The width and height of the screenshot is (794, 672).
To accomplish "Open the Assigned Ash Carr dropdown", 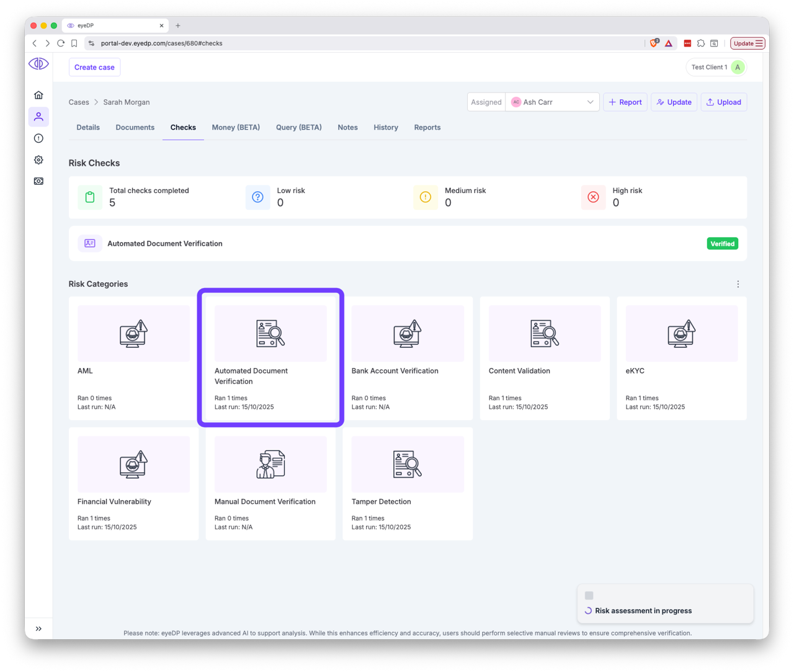I will click(552, 102).
